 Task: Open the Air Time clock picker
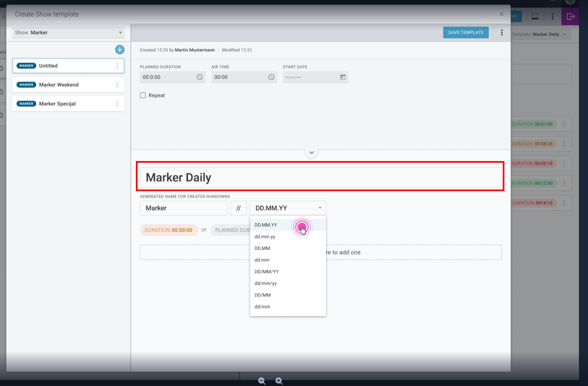(271, 77)
